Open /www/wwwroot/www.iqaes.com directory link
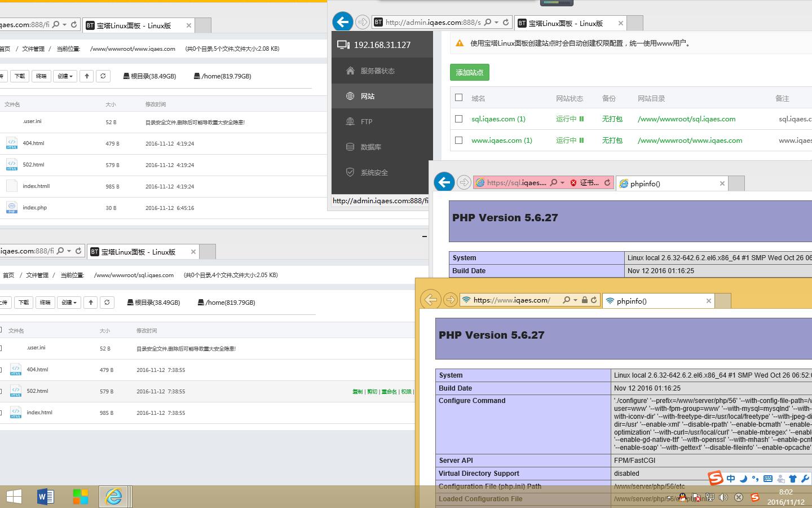Image resolution: width=812 pixels, height=508 pixels. [690, 140]
